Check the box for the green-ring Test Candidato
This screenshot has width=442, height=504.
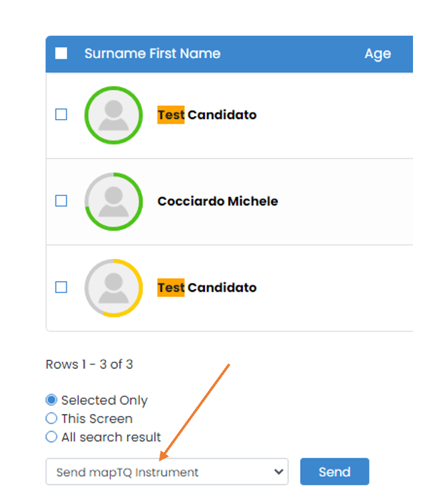pyautogui.click(x=61, y=115)
